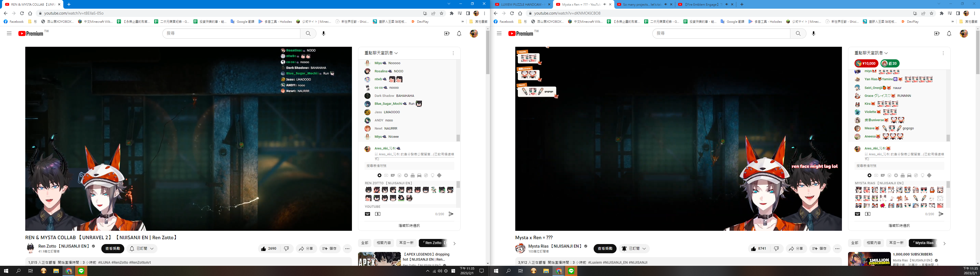Expand 重點聊天室訊息 dropdown in Mysta Rias chat

(x=871, y=53)
